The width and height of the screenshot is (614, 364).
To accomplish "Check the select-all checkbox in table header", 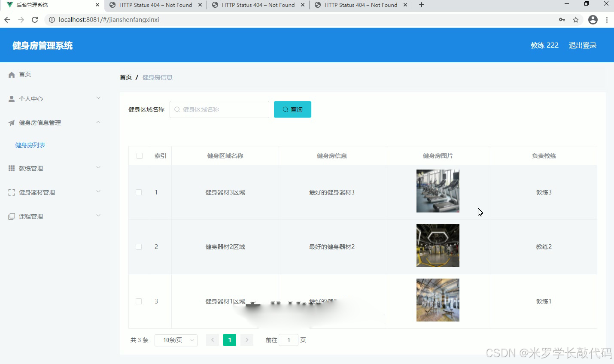I will pos(139,155).
